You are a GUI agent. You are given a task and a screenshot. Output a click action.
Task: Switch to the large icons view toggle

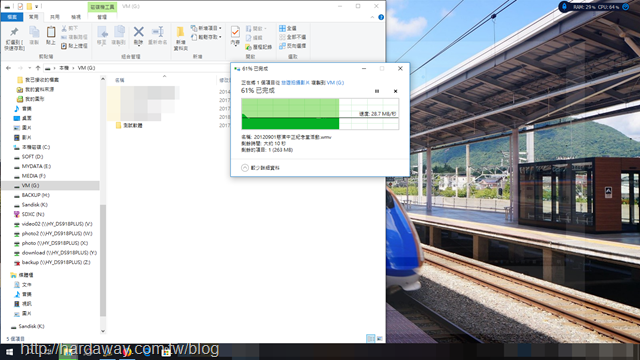click(x=380, y=338)
